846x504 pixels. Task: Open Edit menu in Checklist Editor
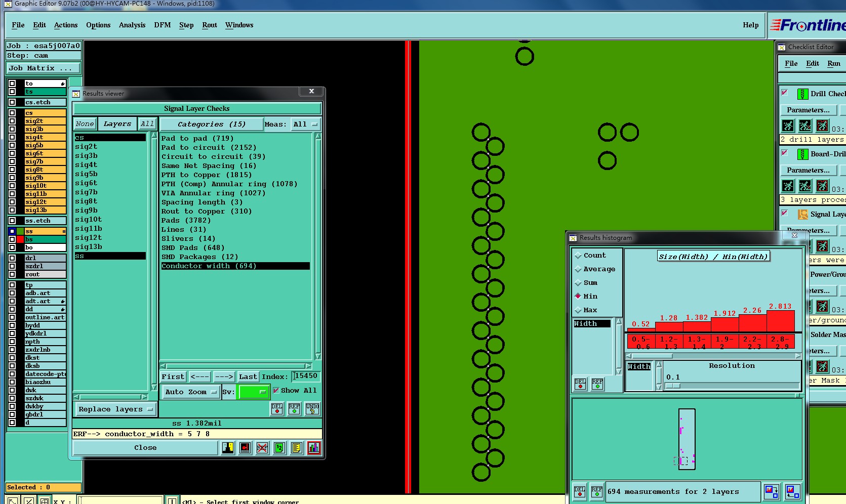pos(813,63)
